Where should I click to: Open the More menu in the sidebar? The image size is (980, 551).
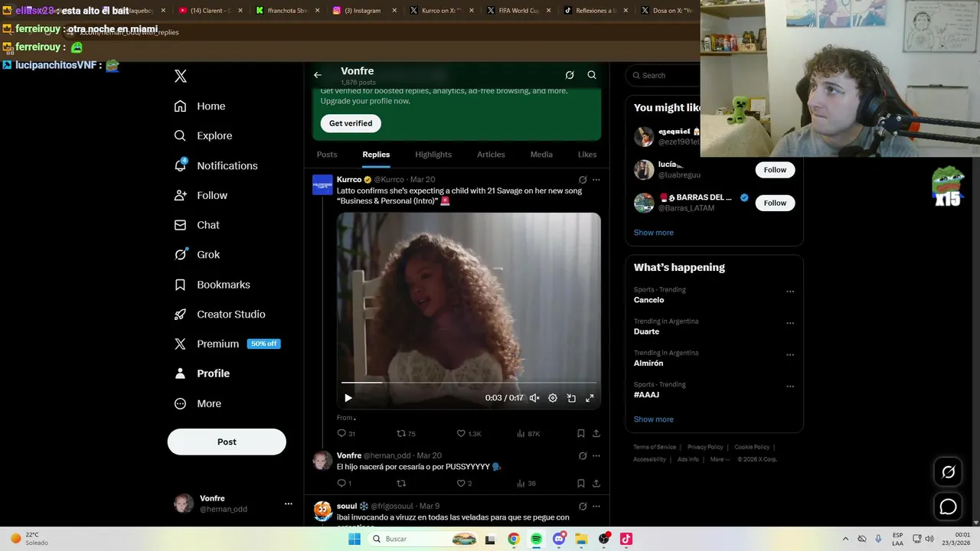tap(198, 403)
